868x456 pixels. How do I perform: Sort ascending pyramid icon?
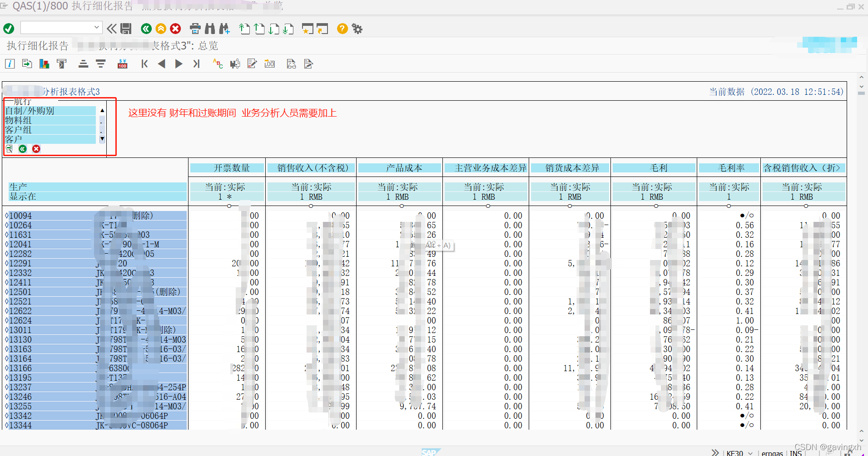click(x=83, y=64)
